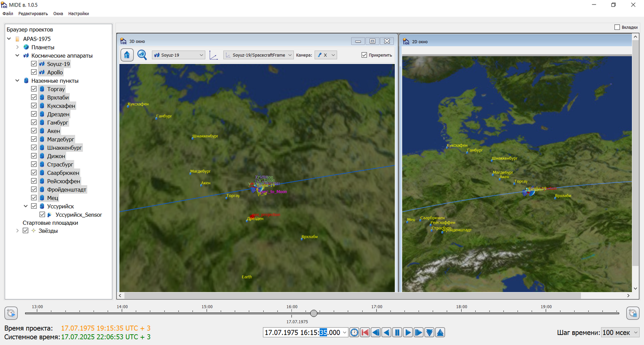
Task: Open the Soyuz-19/SpacecraftFrame dropdown
Action: 258,55
